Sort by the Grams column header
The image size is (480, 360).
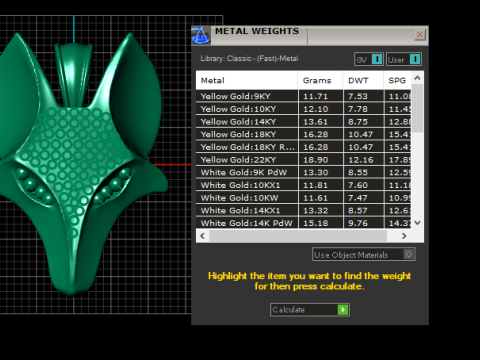pyautogui.click(x=320, y=80)
